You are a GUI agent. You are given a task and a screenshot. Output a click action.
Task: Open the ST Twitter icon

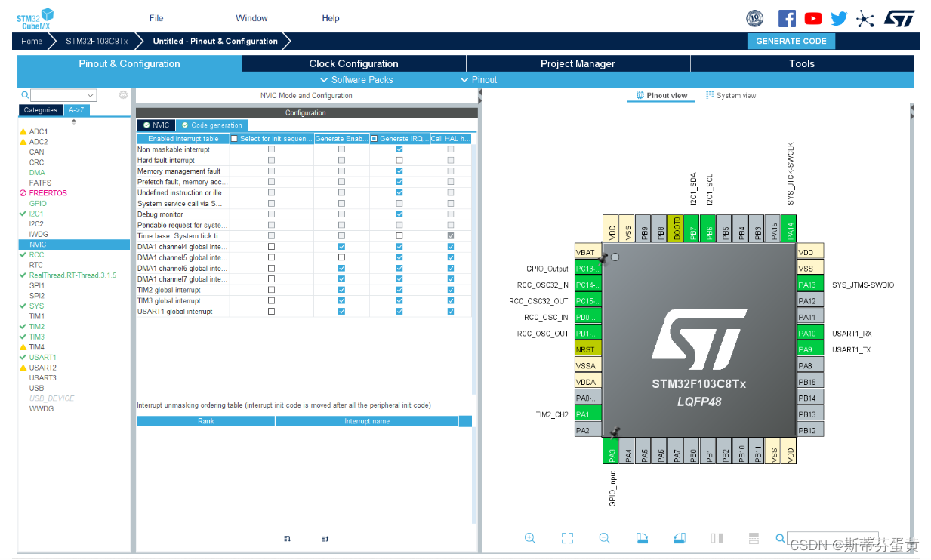(839, 18)
